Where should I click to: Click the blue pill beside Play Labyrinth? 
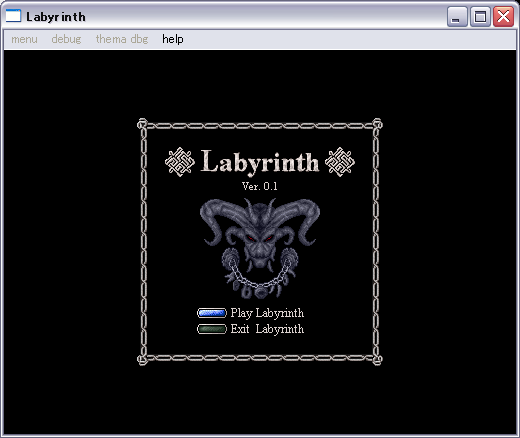[212, 313]
